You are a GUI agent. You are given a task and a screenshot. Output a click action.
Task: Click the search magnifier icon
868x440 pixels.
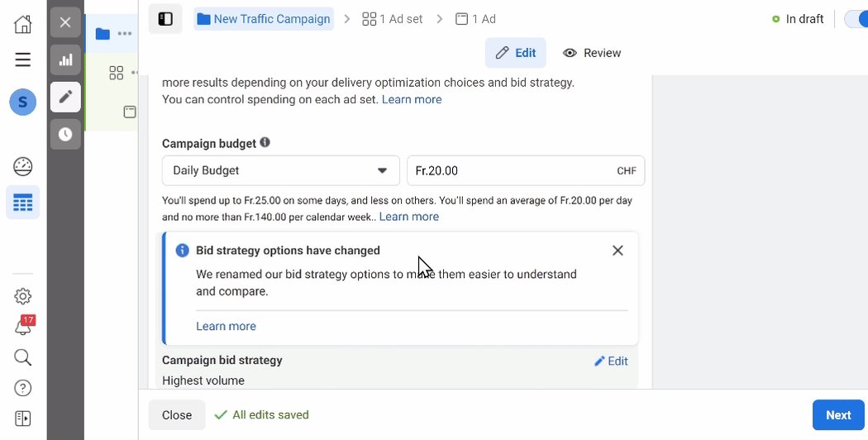[22, 357]
